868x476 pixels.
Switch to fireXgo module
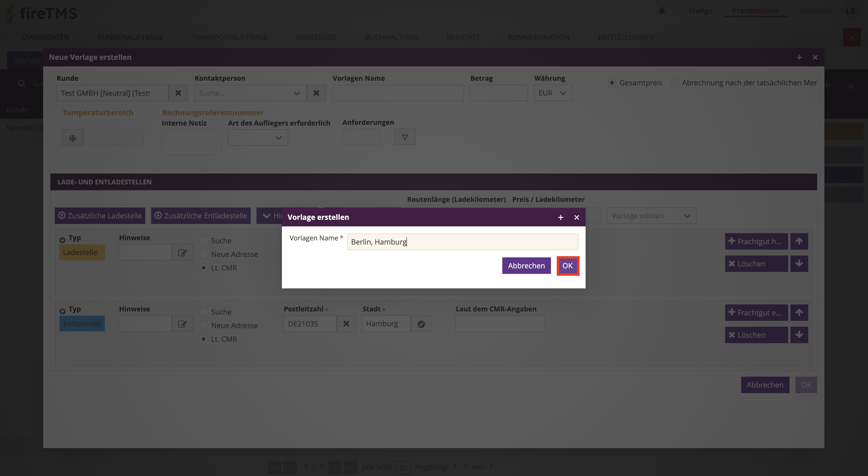[701, 11]
